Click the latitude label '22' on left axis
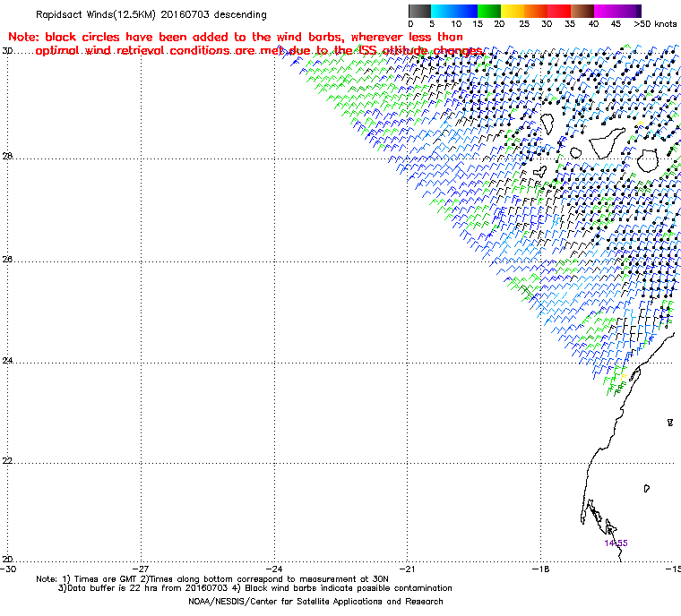Screen dimensions: 681x616 point(7,460)
